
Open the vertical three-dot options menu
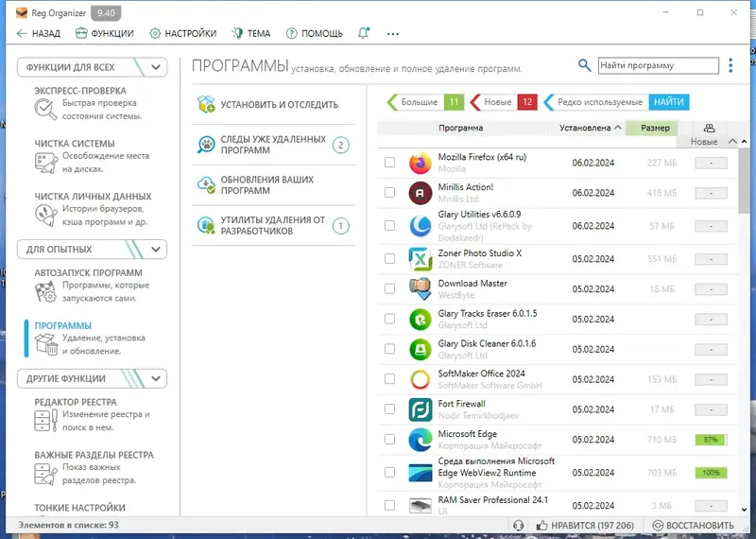coord(730,65)
